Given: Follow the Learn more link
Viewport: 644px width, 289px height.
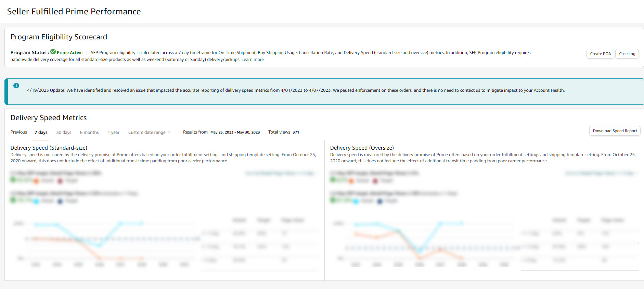Looking at the screenshot, I should (253, 60).
